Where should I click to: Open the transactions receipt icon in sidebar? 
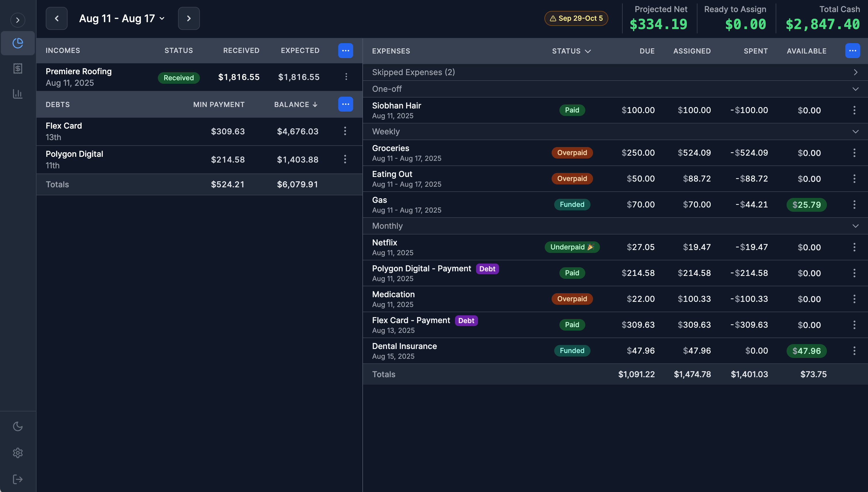click(18, 68)
